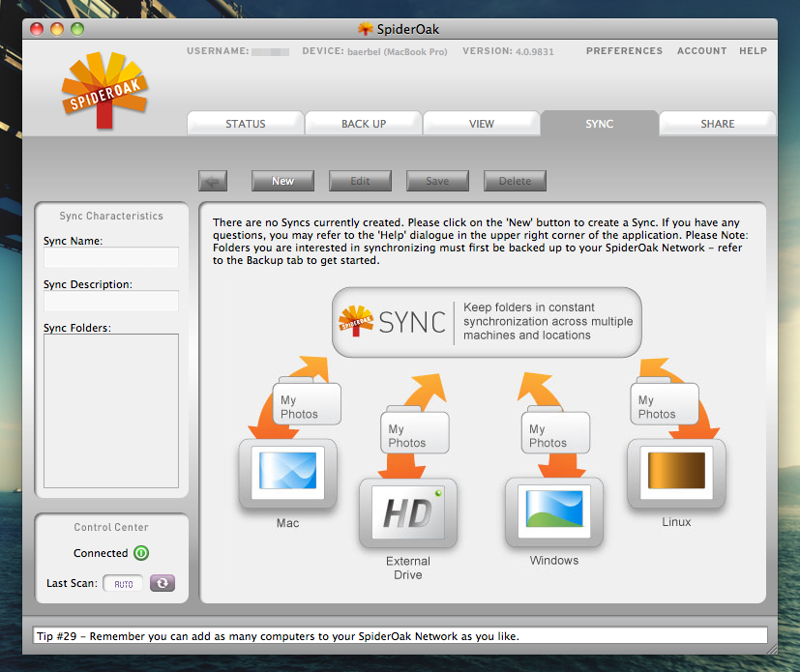Click the Windows computer icon
The height and width of the screenshot is (672, 800).
554,511
